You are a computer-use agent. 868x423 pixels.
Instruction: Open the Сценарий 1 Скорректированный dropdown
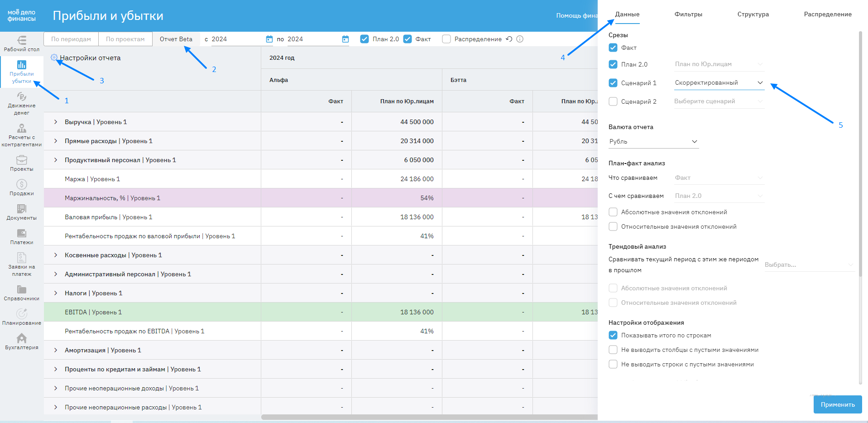pos(719,83)
